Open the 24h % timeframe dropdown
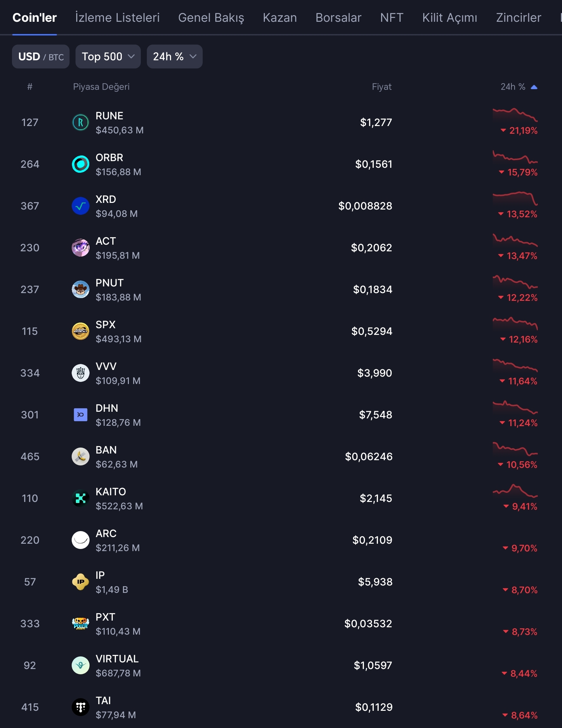 click(x=174, y=57)
